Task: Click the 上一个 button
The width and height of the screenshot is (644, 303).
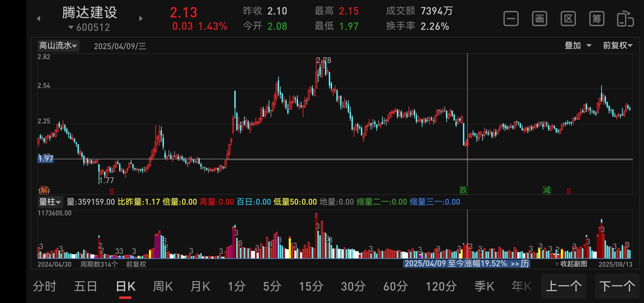Action: pos(563,286)
